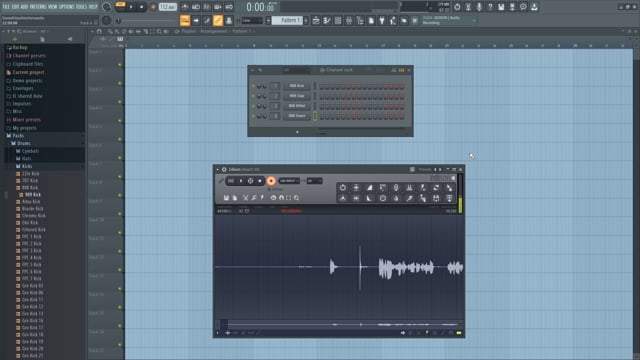Screen dimensions: 640x360
Task: Click Edison scissors edit tool icon
Action: [x=245, y=198]
